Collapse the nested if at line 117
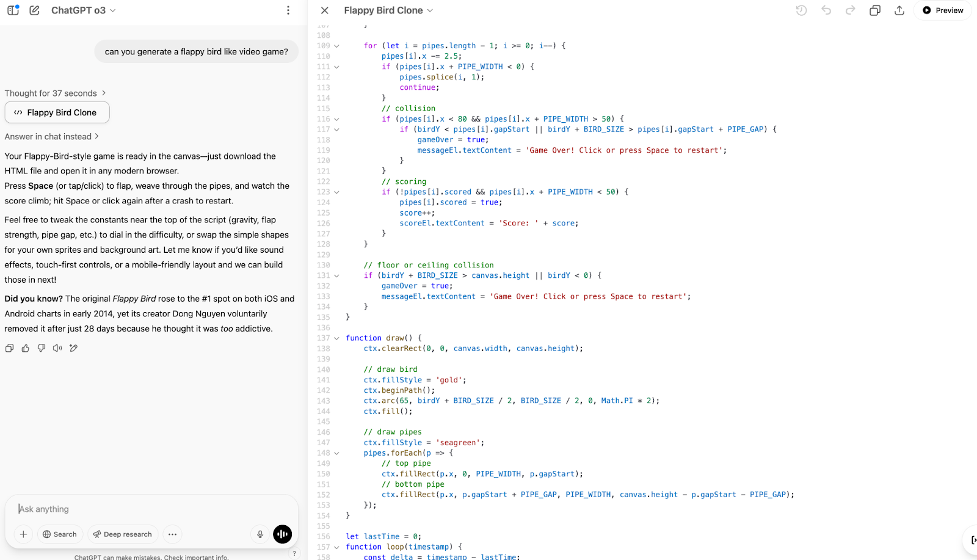The image size is (977, 560). (336, 129)
